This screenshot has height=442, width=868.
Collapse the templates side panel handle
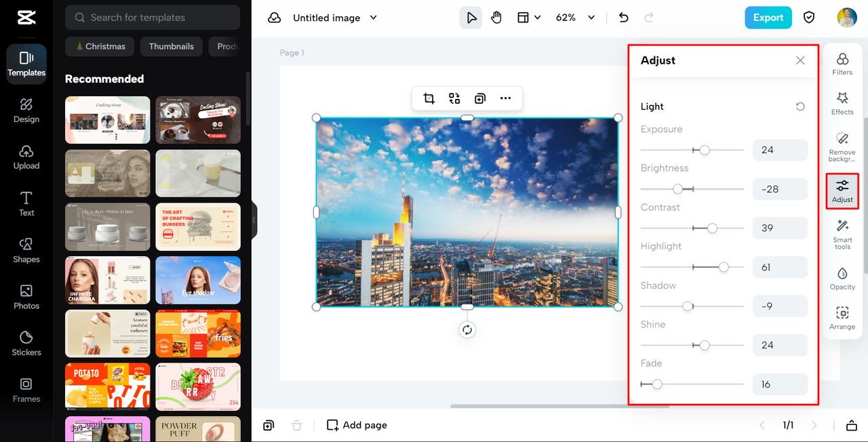click(x=254, y=220)
